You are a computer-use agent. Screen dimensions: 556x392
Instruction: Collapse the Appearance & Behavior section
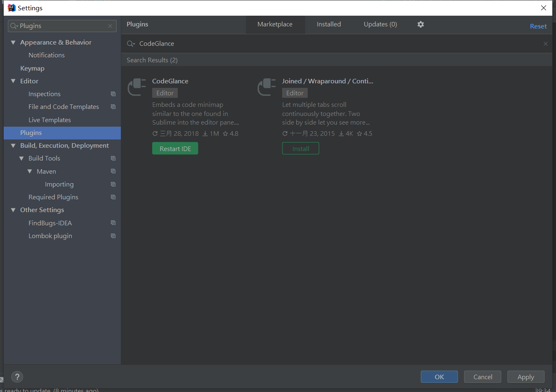click(x=13, y=43)
